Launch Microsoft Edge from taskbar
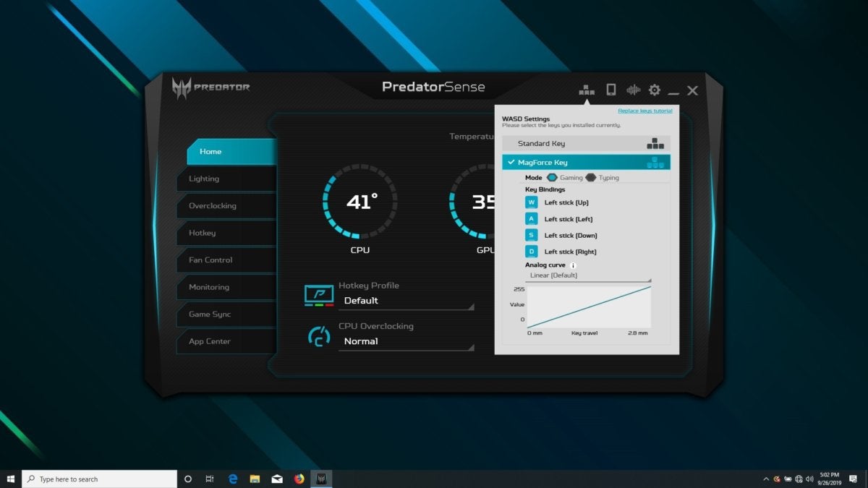 (233, 479)
